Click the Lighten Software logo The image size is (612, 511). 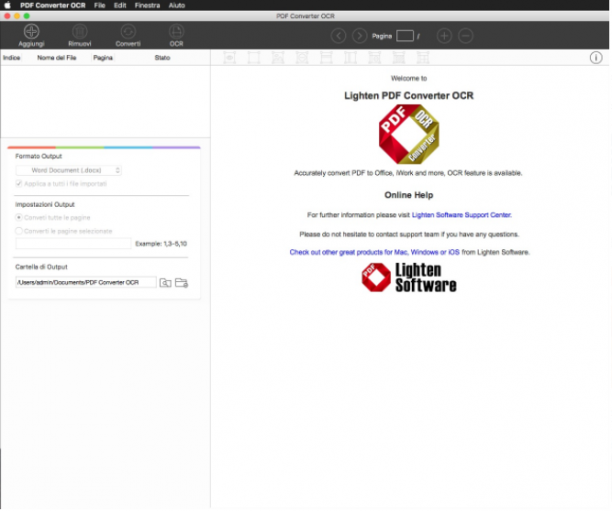click(409, 278)
